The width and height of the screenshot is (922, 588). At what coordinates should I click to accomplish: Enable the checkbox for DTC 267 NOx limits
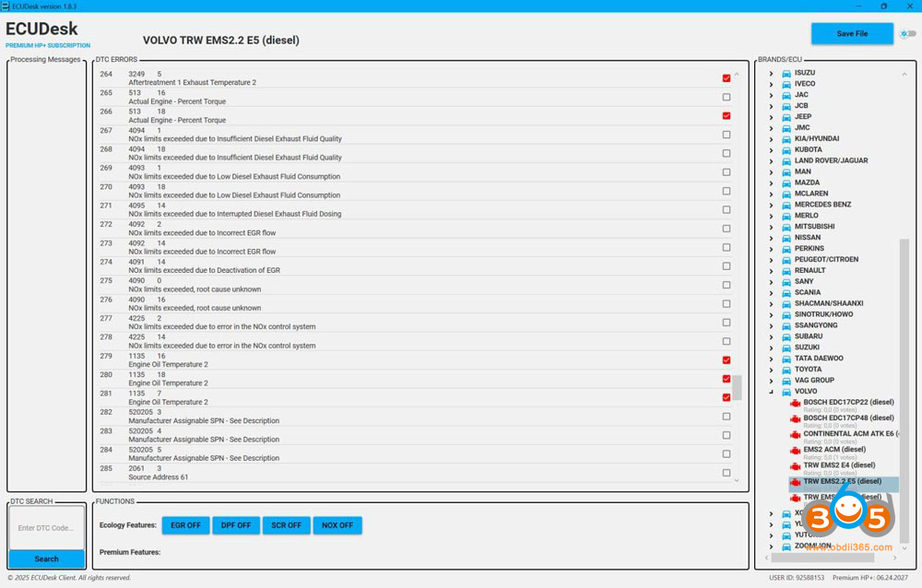(726, 135)
